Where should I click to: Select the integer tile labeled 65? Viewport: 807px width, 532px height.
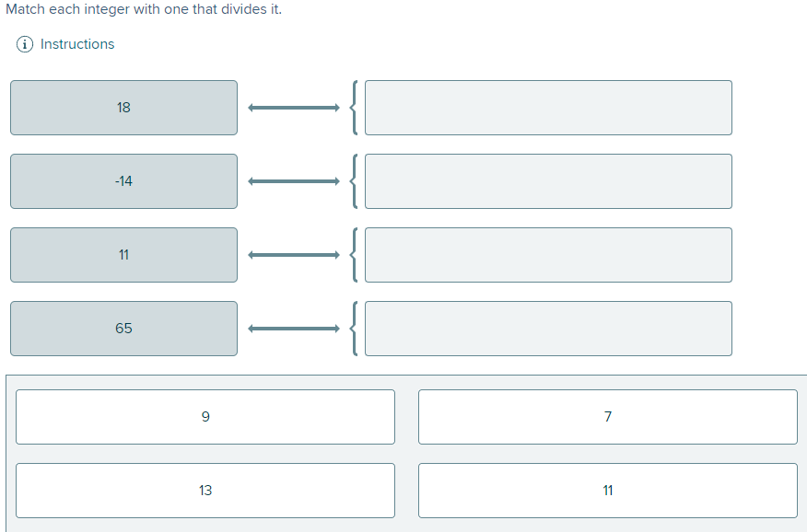(123, 329)
